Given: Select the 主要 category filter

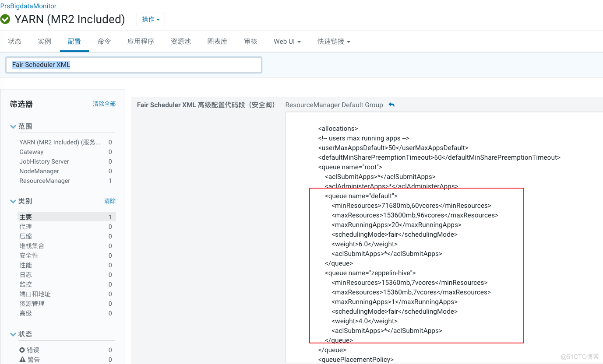Looking at the screenshot, I should [x=25, y=217].
